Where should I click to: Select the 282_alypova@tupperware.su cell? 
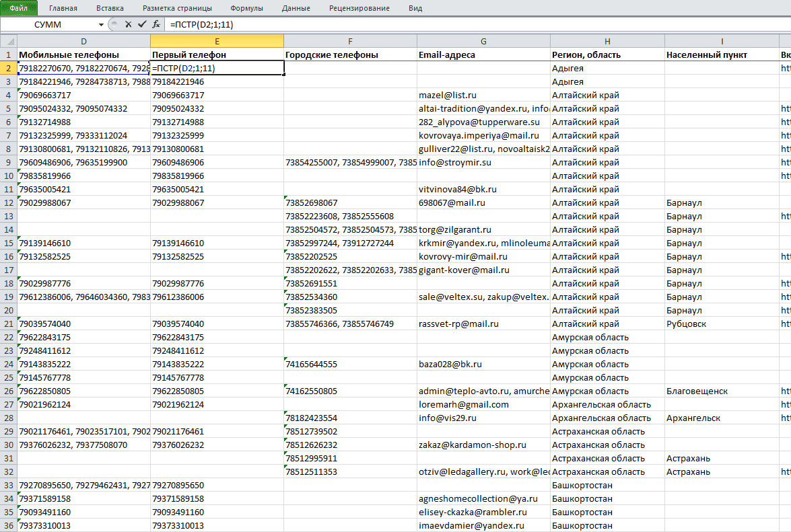coord(483,122)
